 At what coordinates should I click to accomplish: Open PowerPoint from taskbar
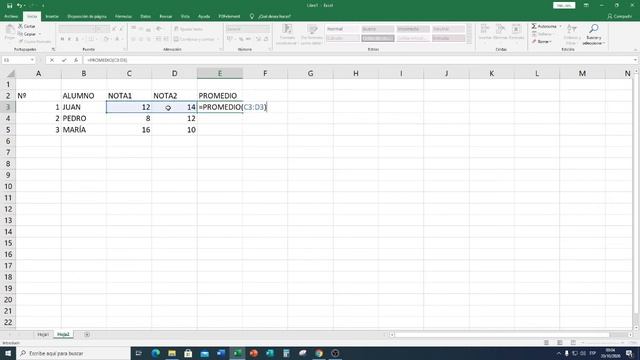tap(253, 353)
